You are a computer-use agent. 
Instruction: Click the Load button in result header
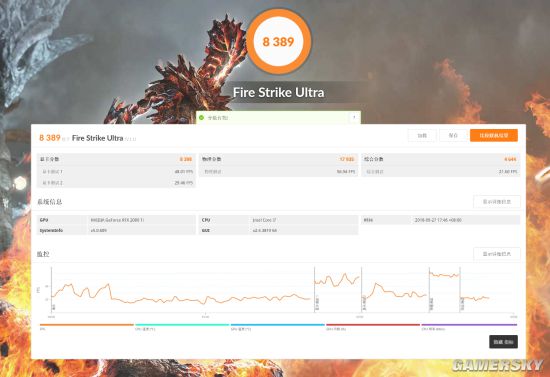pos(422,135)
